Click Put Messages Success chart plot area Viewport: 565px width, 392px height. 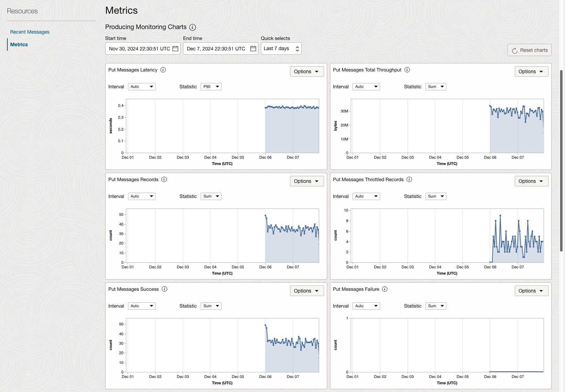pyautogui.click(x=222, y=345)
